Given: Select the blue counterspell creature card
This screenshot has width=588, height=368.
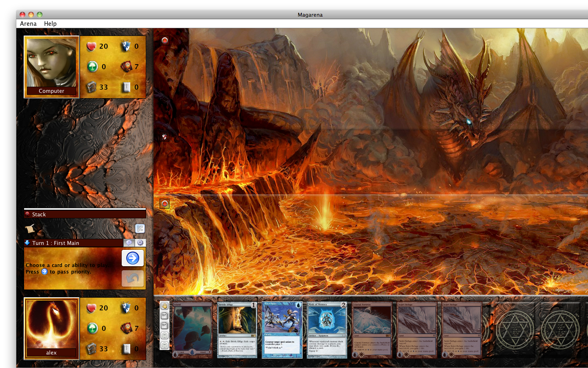Looking at the screenshot, I should [282, 330].
